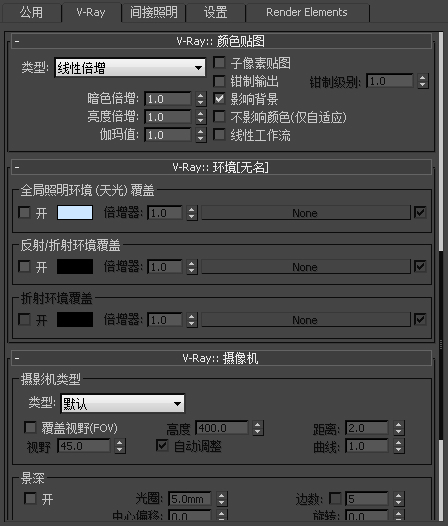The image size is (448, 526).
Task: Toggle the map enable checkbox for 反射/折射环境覆盖
Action: click(x=420, y=267)
